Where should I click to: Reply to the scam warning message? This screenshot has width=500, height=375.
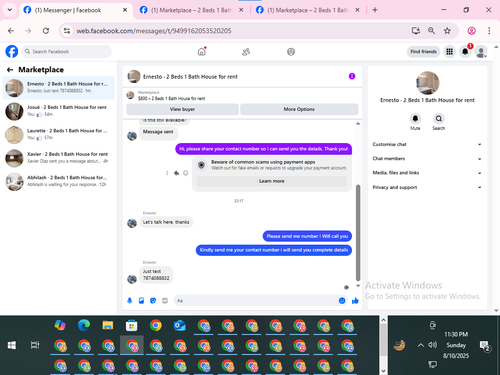click(x=176, y=173)
